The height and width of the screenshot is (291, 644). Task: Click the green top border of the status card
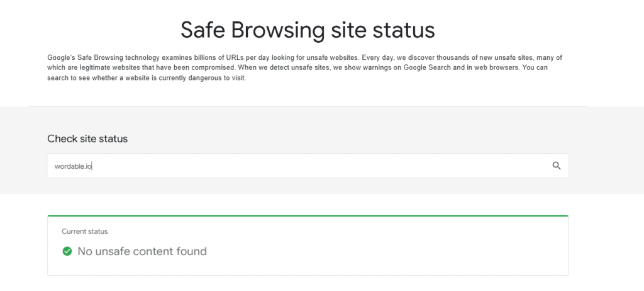tap(308, 216)
